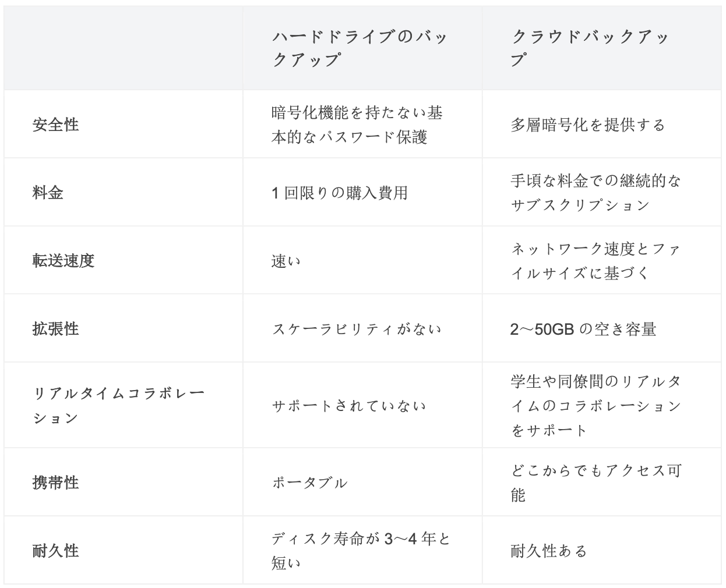Click the 手頃な料金での継続的なサブスクリプション cell
The width and height of the screenshot is (726, 588).
coord(595,193)
